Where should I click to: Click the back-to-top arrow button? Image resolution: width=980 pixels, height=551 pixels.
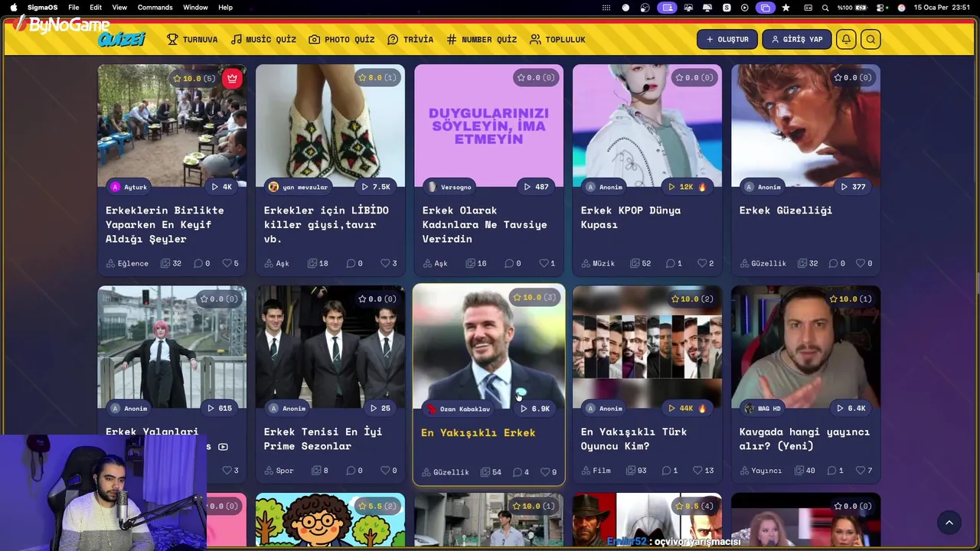point(949,523)
